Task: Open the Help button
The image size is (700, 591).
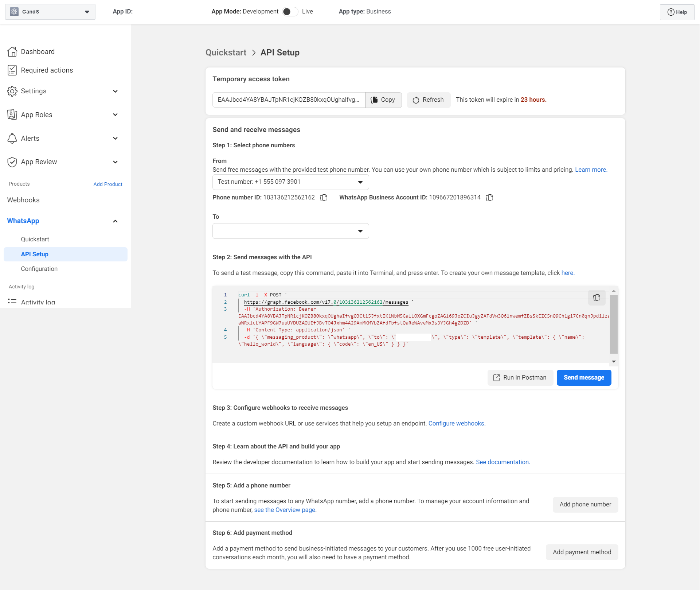Action: (677, 12)
